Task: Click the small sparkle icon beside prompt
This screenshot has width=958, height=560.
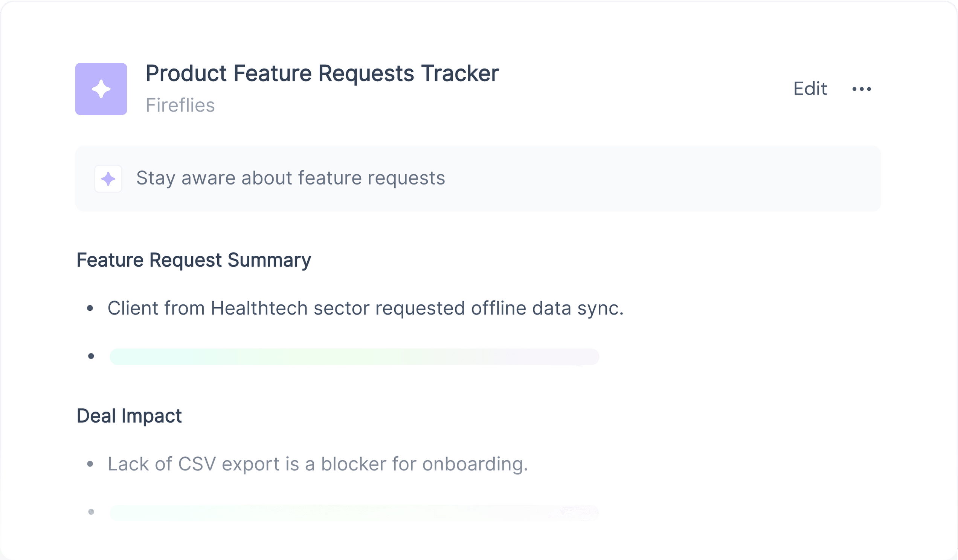Action: click(108, 179)
